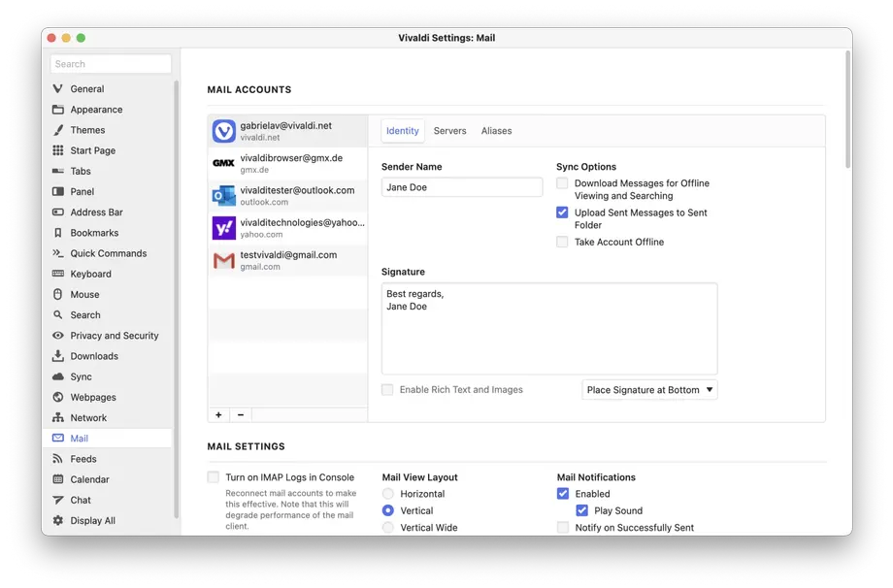
Task: Click the Start Page grid icon
Action: click(x=57, y=150)
